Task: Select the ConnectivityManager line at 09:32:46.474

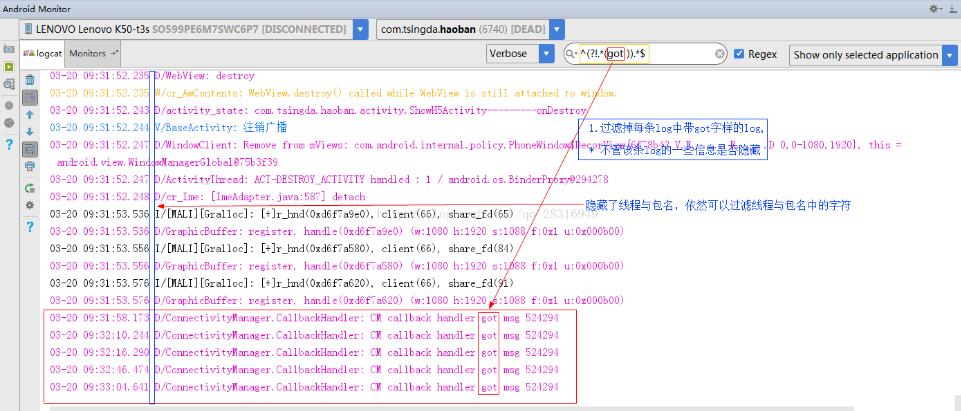Action: coord(304,369)
